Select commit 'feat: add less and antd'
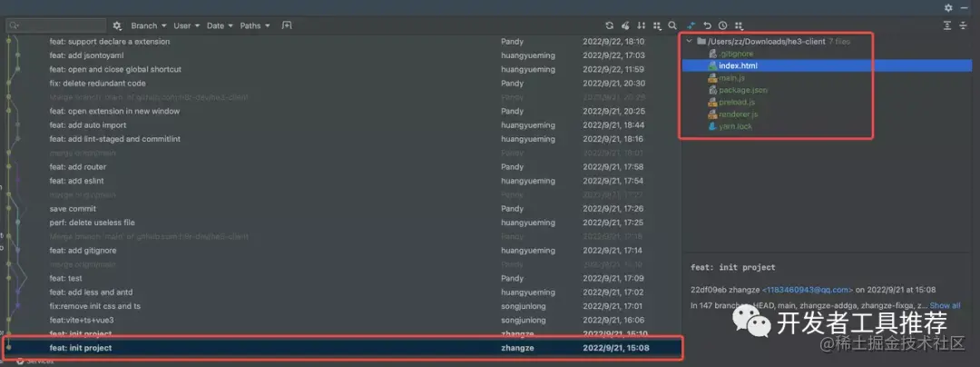The image size is (980, 367). pos(91,292)
